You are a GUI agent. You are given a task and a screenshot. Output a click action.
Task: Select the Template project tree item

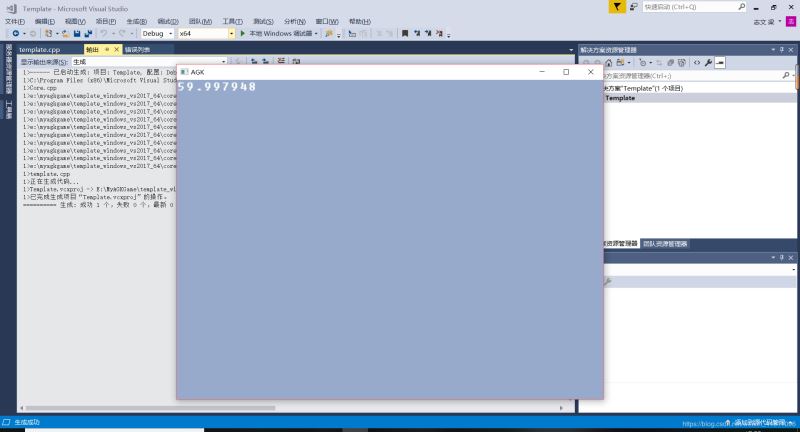(620, 98)
